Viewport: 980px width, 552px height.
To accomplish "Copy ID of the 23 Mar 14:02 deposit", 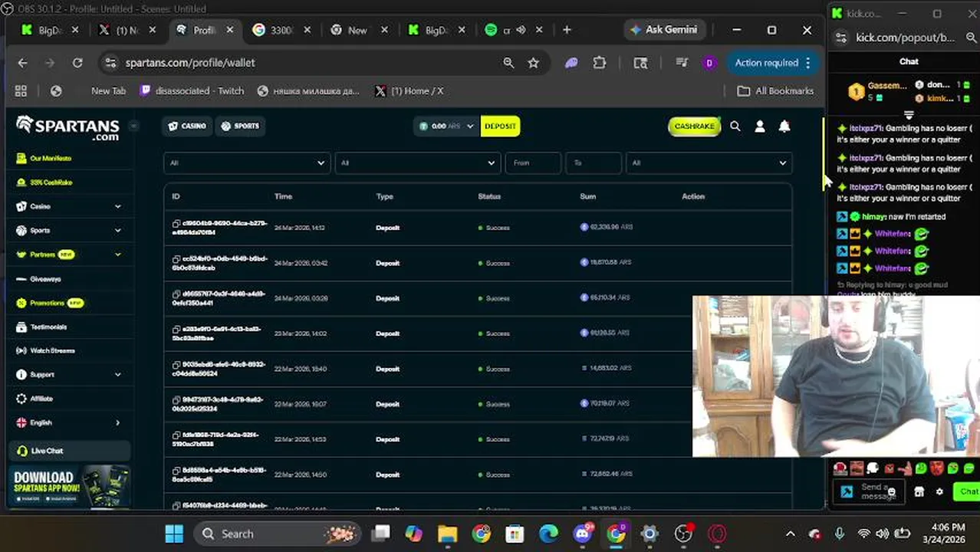I will [x=176, y=330].
